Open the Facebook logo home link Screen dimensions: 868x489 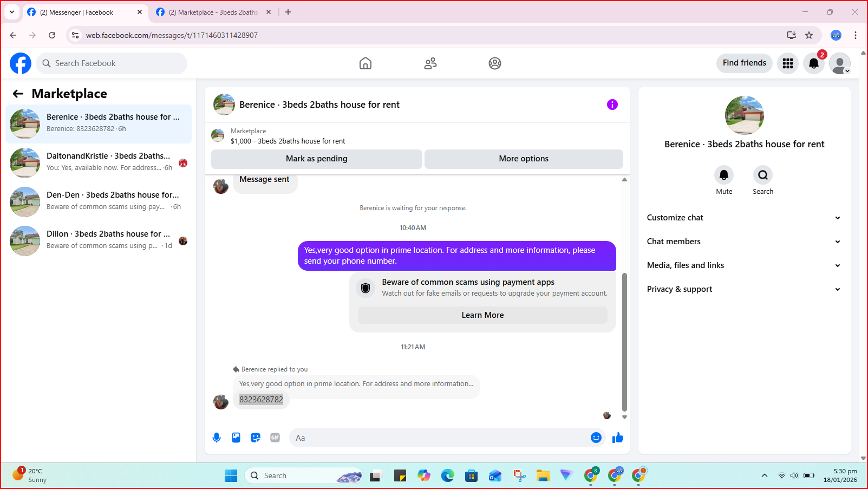(x=21, y=63)
